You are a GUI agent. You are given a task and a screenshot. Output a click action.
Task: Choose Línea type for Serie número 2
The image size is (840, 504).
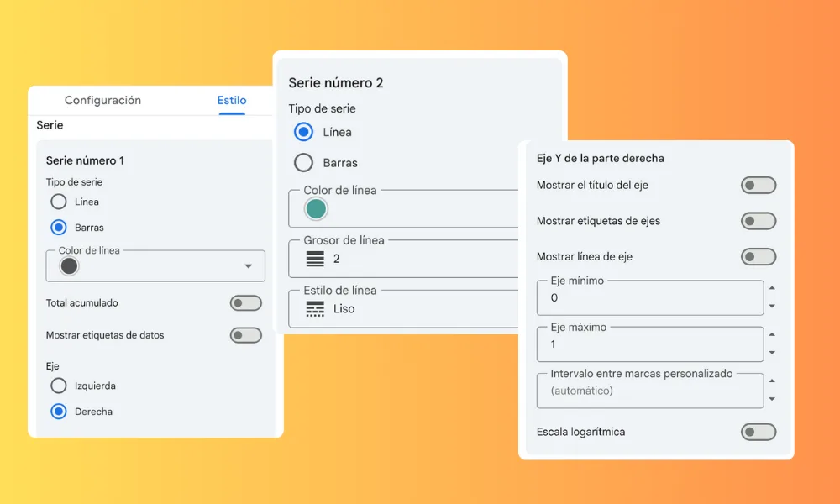click(x=304, y=132)
